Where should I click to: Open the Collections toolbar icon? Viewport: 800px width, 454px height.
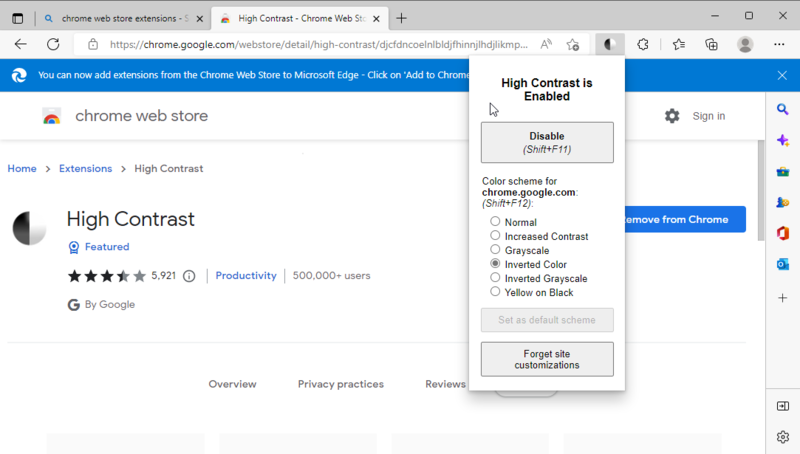coord(711,44)
